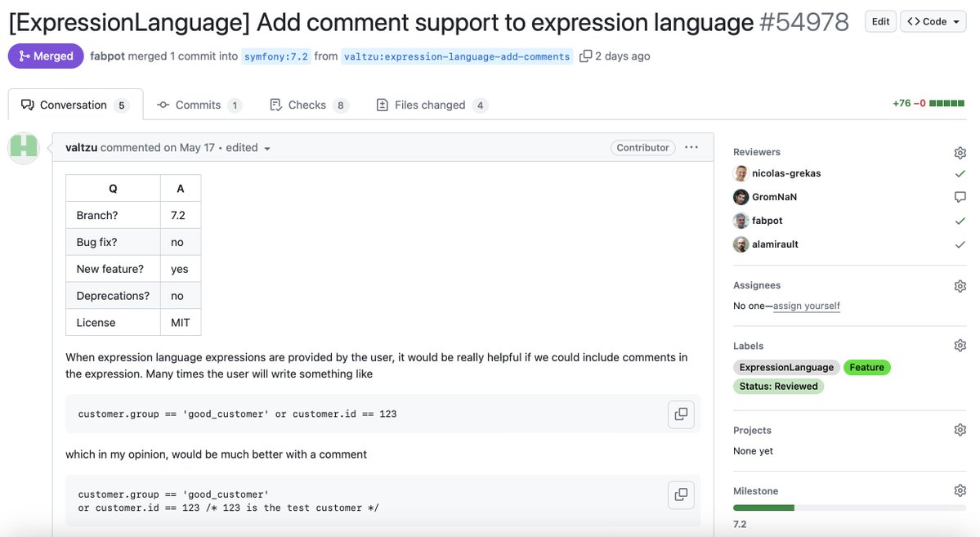The image size is (980, 537).
Task: Click GromNaN avatar
Action: 741,197
